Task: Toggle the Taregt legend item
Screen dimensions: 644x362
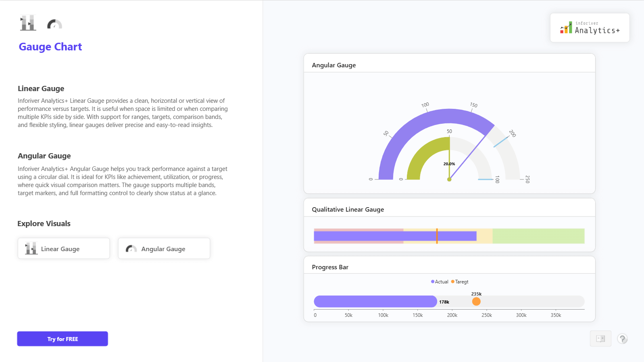Action: click(x=460, y=282)
